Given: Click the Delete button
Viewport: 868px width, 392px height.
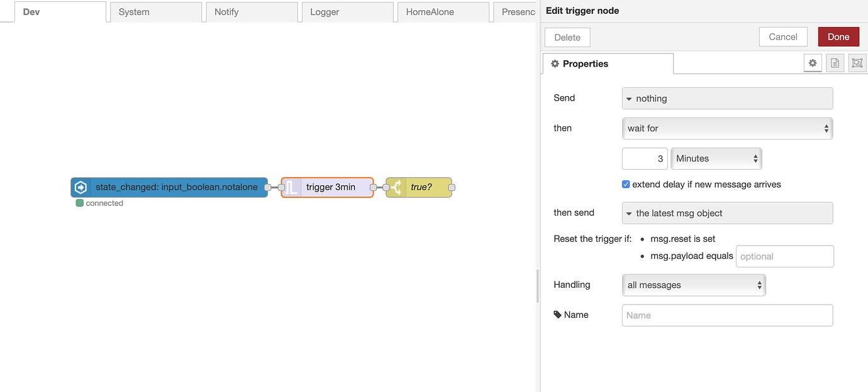Looking at the screenshot, I should click(x=567, y=37).
